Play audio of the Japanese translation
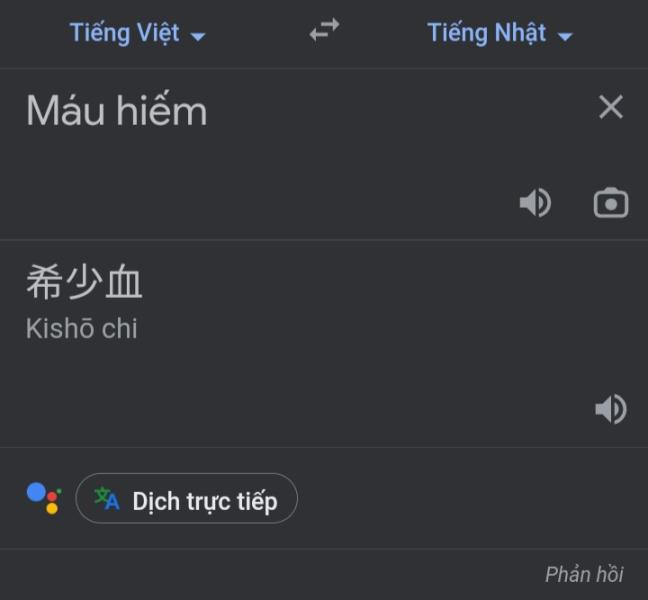 point(611,409)
